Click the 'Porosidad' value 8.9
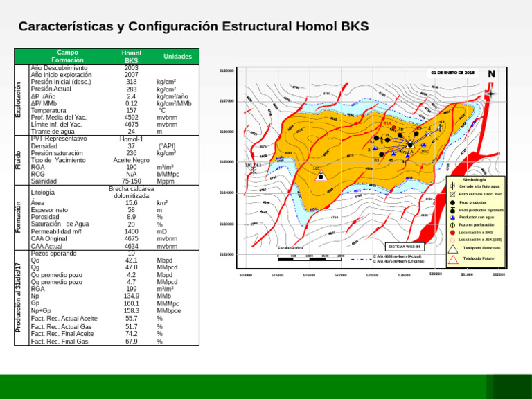532x399 pixels. pos(132,217)
